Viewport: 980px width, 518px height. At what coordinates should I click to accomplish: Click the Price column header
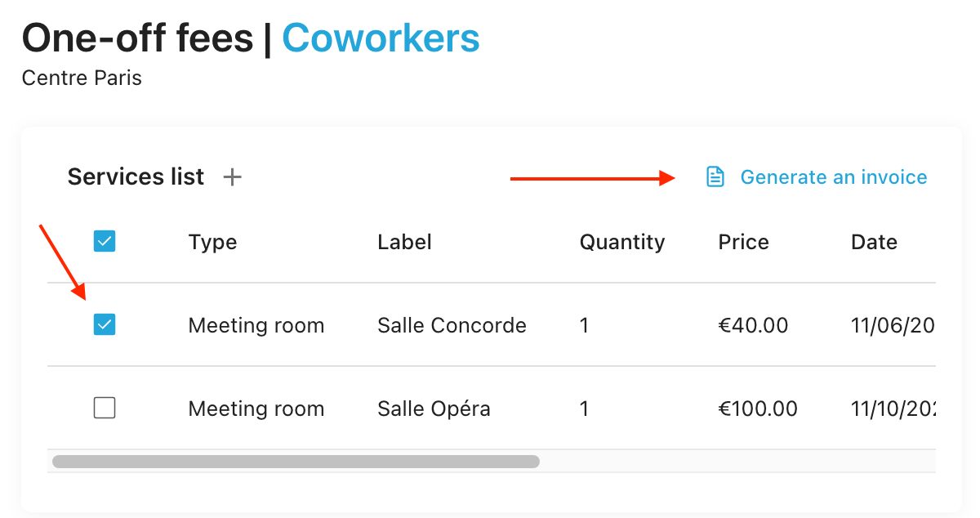coord(743,242)
